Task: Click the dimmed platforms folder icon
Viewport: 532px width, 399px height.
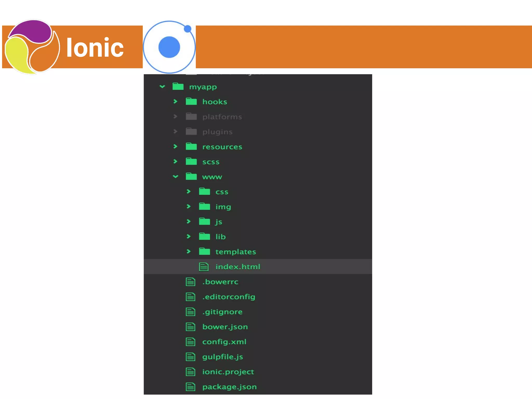Action: click(191, 116)
